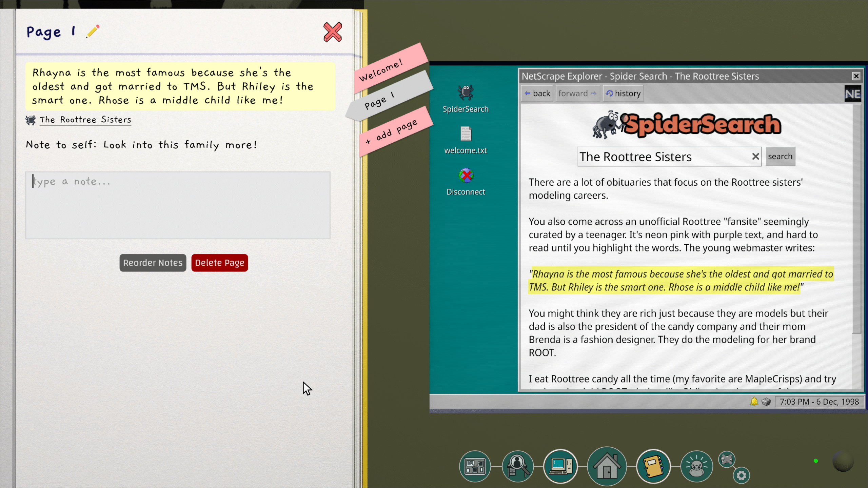Open The Roottree Sisters note link

click(85, 120)
